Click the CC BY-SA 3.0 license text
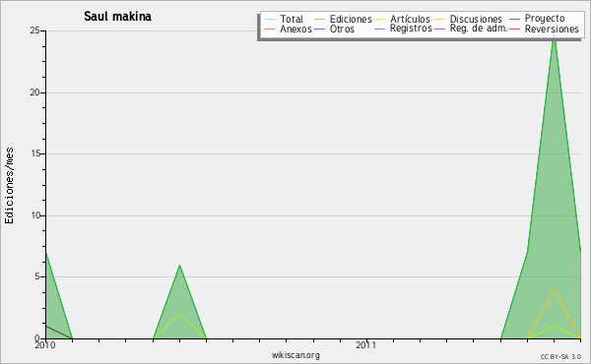 point(560,357)
